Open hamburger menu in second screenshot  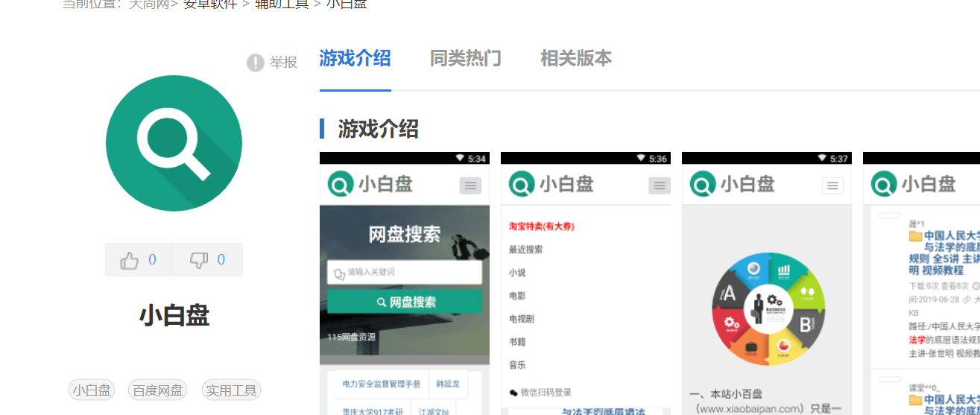coord(660,186)
